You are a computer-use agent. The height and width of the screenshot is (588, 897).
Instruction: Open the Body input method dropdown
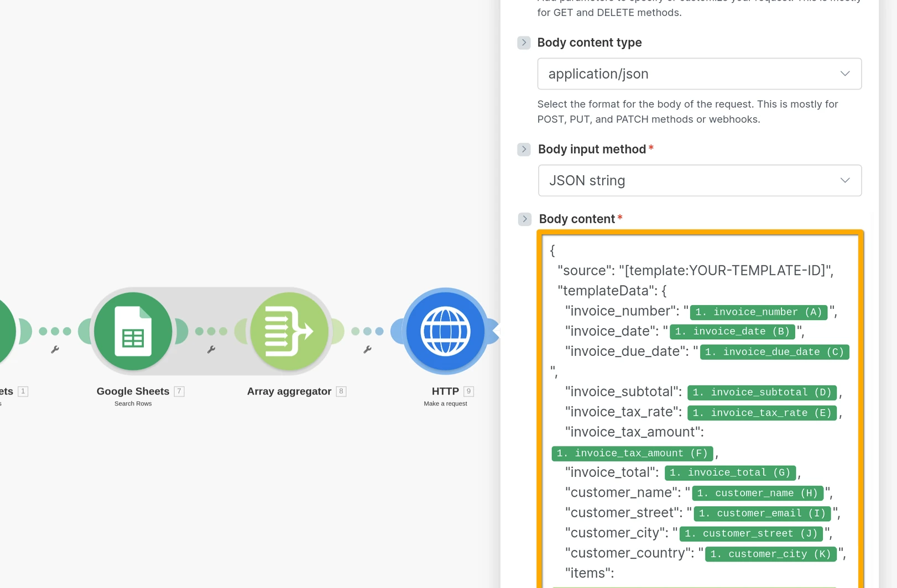point(699,180)
